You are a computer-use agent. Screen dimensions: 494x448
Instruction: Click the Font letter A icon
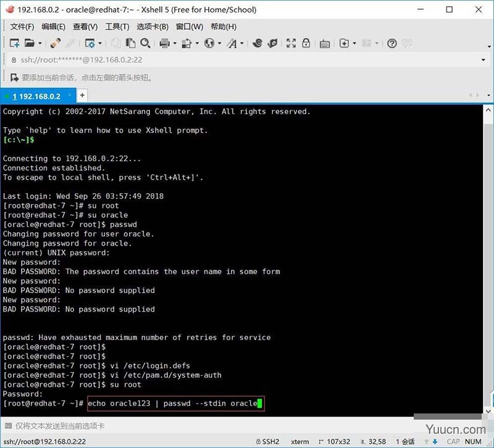[x=232, y=43]
